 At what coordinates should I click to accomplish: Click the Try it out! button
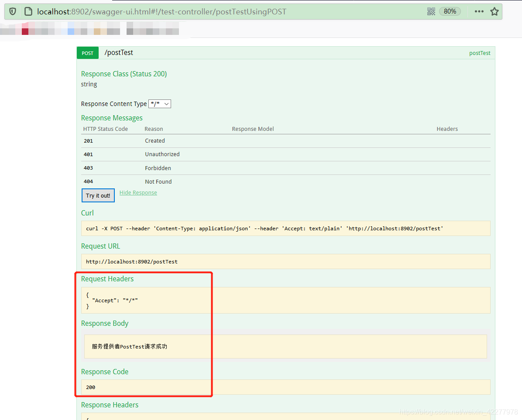click(x=98, y=195)
